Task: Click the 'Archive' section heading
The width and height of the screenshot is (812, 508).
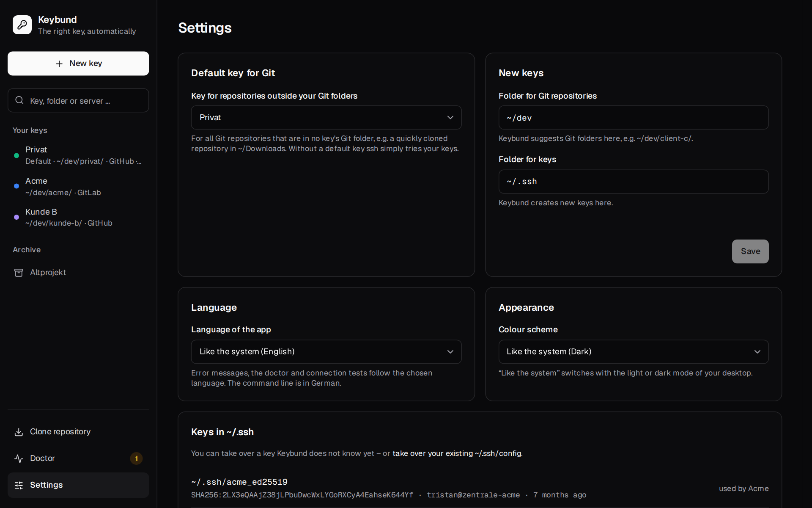Action: point(27,250)
